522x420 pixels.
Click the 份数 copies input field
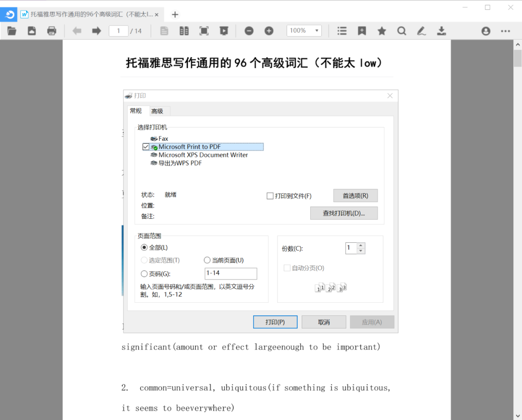pyautogui.click(x=351, y=248)
